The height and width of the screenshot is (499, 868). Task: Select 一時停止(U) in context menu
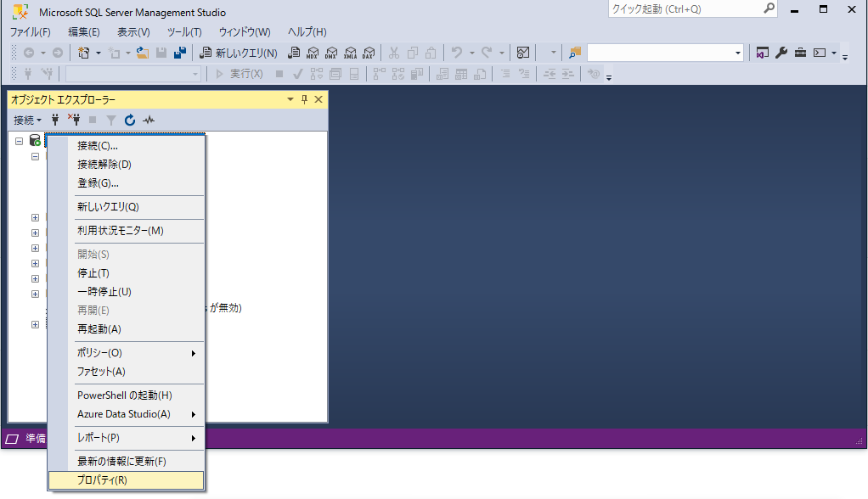127,292
